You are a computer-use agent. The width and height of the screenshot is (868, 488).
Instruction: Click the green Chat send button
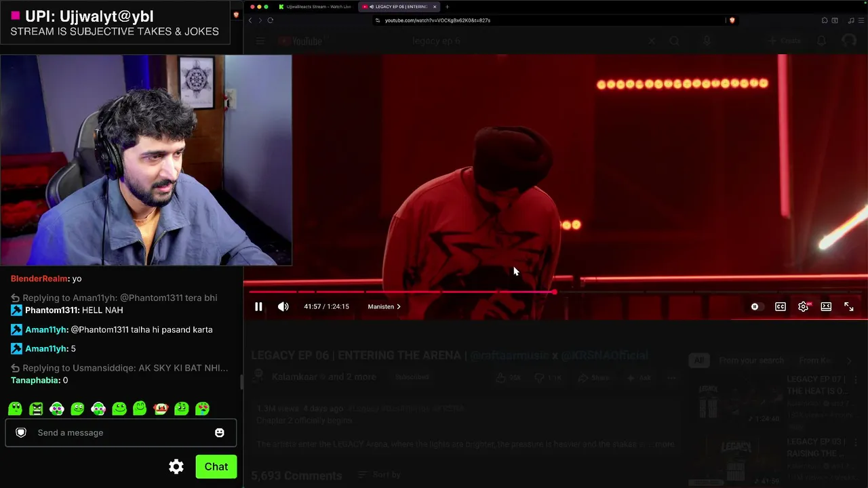click(216, 466)
